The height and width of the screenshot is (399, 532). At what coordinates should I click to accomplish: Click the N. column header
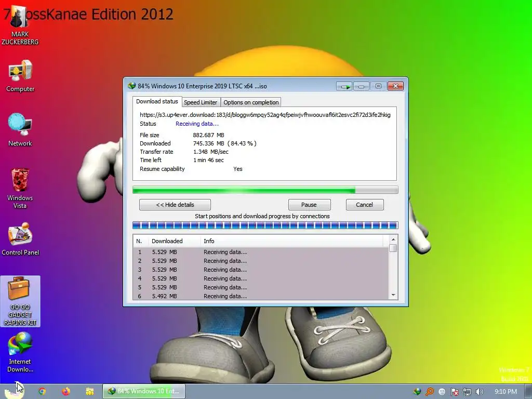pyautogui.click(x=141, y=241)
